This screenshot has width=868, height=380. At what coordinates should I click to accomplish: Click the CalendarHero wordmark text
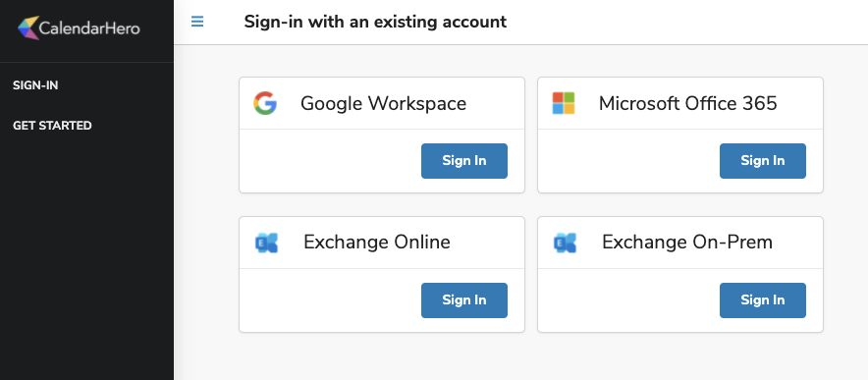89,28
